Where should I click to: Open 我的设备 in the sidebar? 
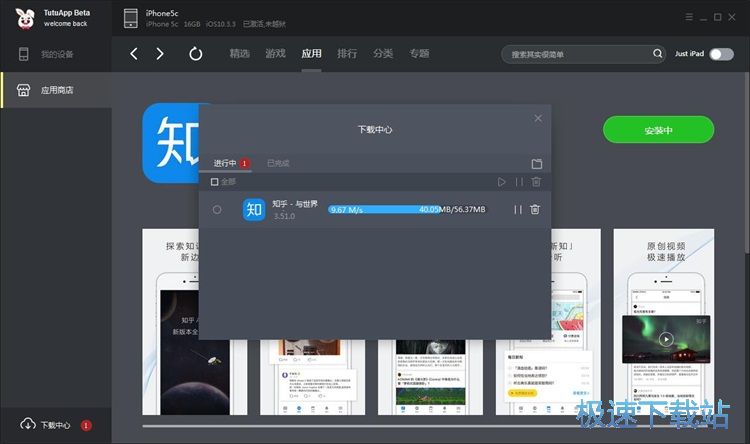click(x=56, y=54)
